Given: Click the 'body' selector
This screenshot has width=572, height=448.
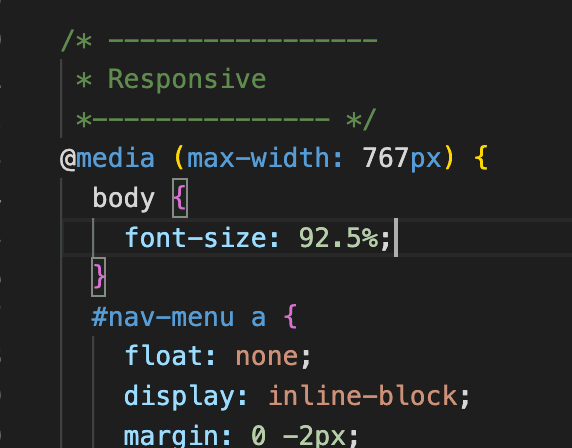Looking at the screenshot, I should click(x=124, y=198).
